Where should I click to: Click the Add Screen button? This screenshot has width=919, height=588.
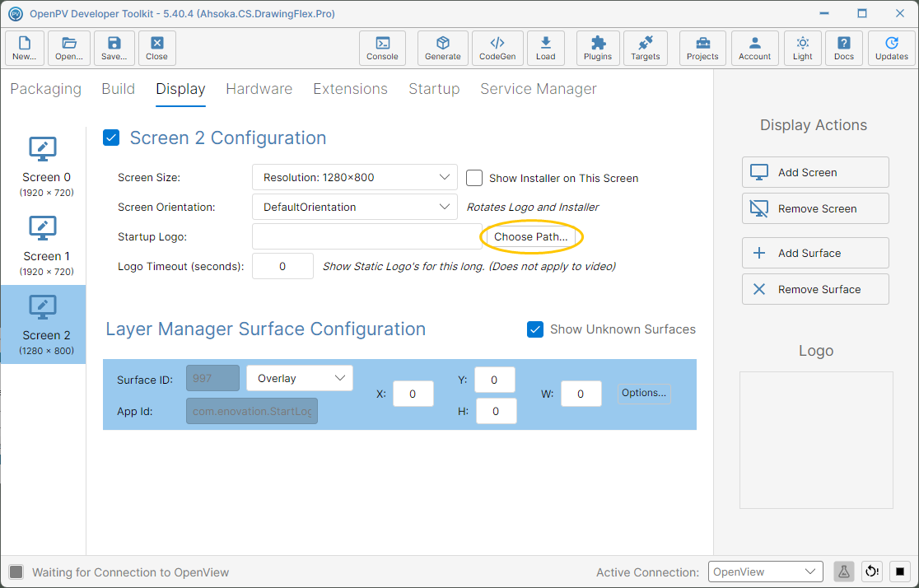click(x=815, y=172)
